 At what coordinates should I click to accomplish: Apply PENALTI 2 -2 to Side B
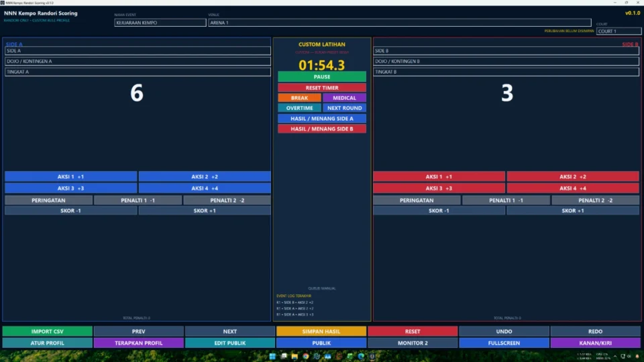point(595,200)
